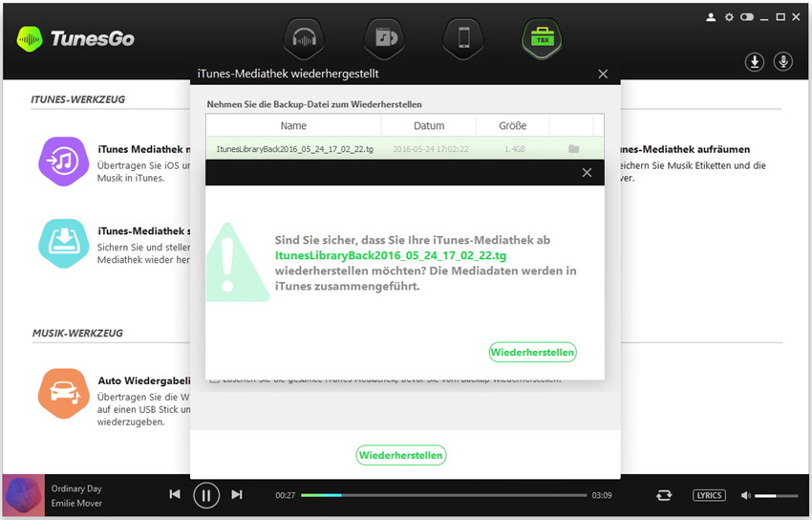Viewport: 812px width, 520px height.
Task: Skip to the previous track
Action: [175, 494]
